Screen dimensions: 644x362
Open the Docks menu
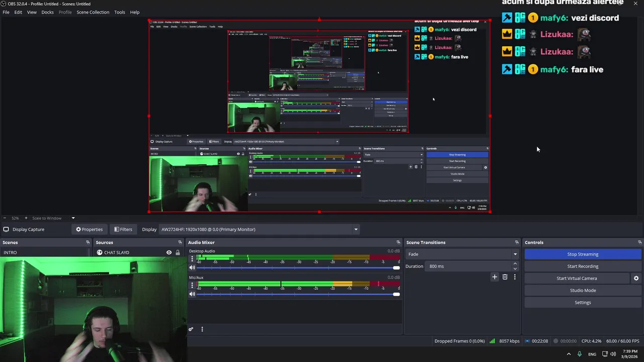pos(47,12)
